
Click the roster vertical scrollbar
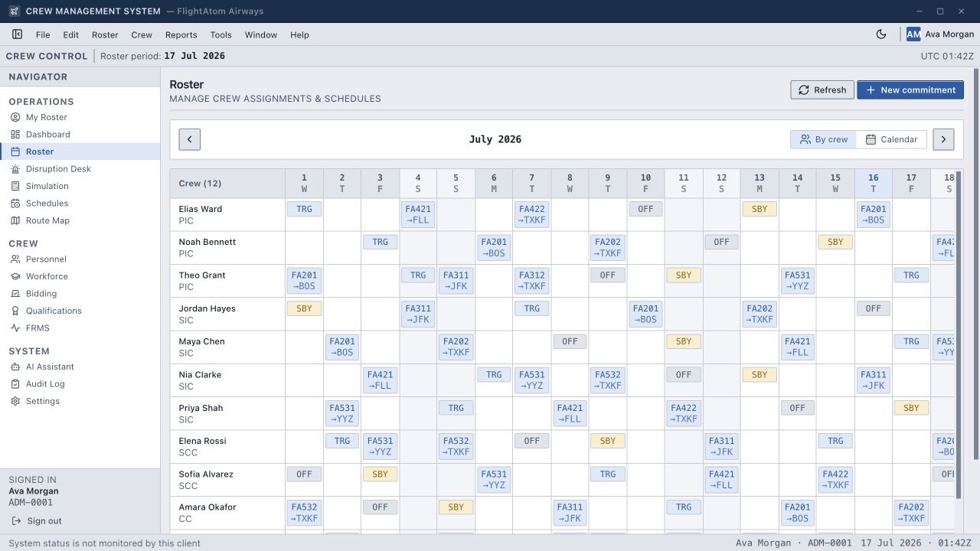click(x=958, y=337)
